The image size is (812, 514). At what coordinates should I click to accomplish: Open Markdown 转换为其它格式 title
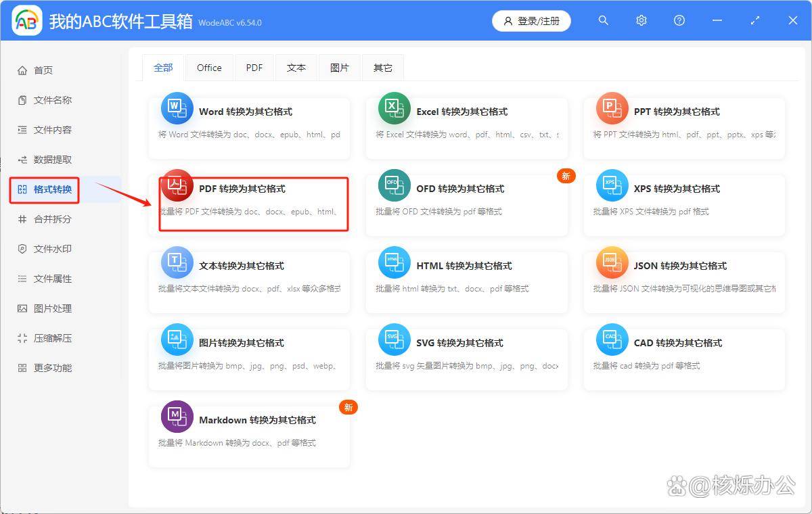(257, 420)
